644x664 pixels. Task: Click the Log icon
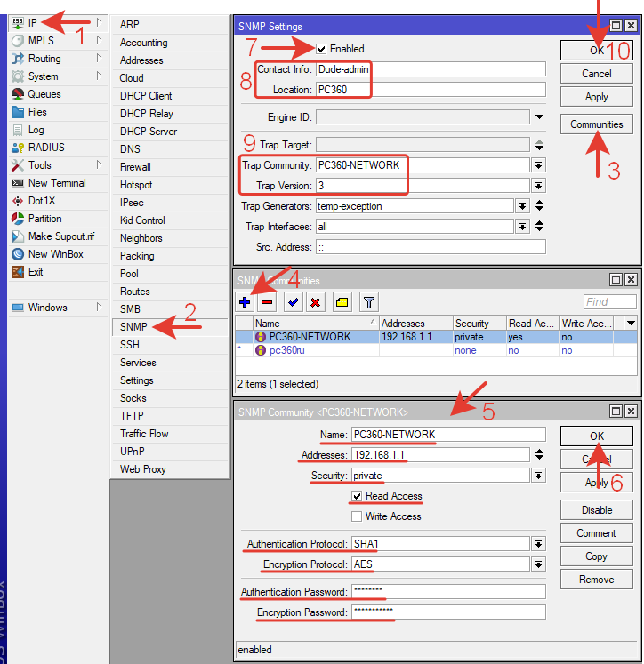click(18, 130)
